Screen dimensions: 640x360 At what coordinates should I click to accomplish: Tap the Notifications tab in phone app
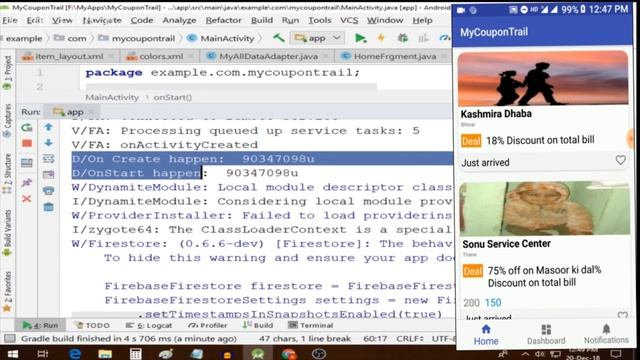point(606,335)
